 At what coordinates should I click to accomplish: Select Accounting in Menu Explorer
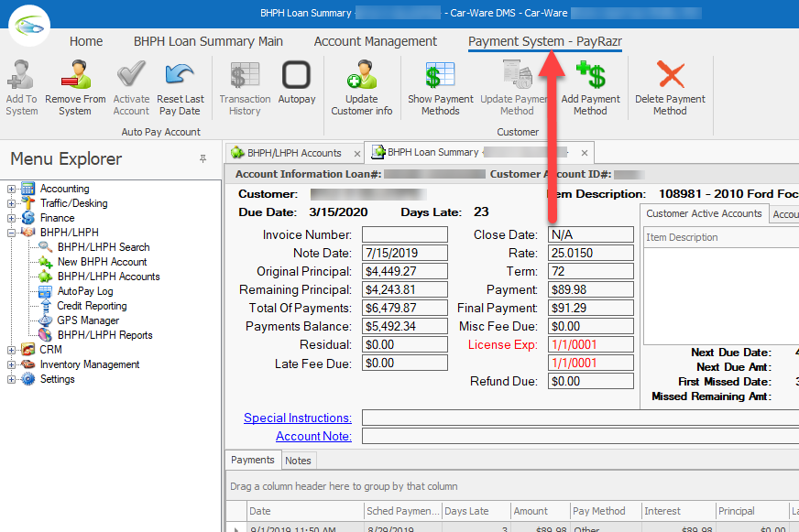point(65,189)
